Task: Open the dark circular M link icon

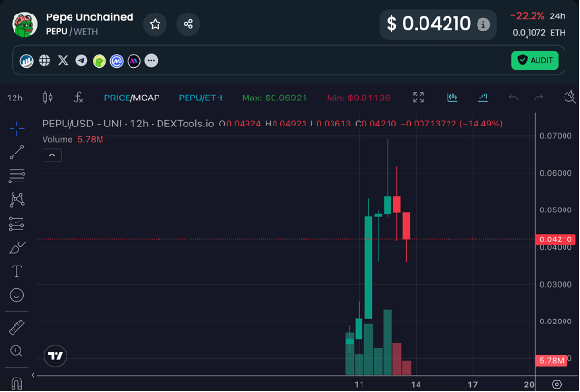Action: click(x=134, y=61)
